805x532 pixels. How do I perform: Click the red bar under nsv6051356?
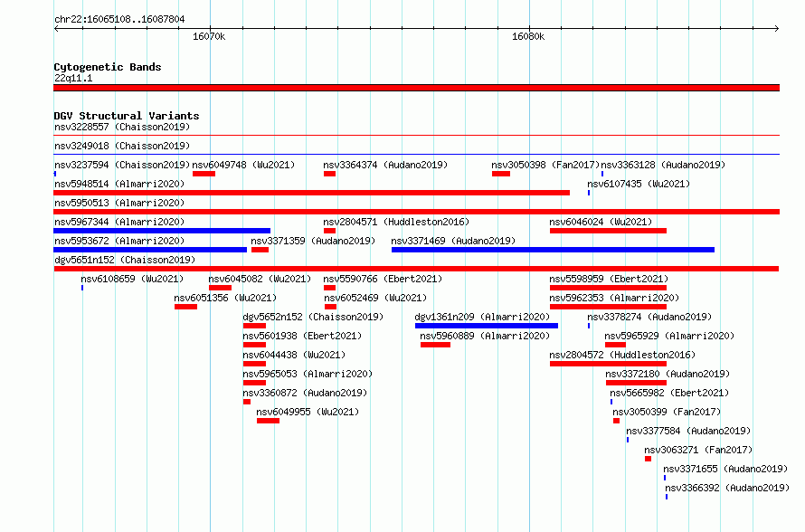point(185,307)
